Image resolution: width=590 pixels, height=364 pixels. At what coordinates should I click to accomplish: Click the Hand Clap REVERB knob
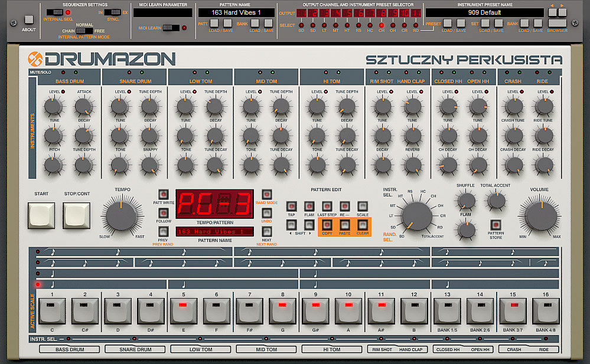tap(413, 165)
